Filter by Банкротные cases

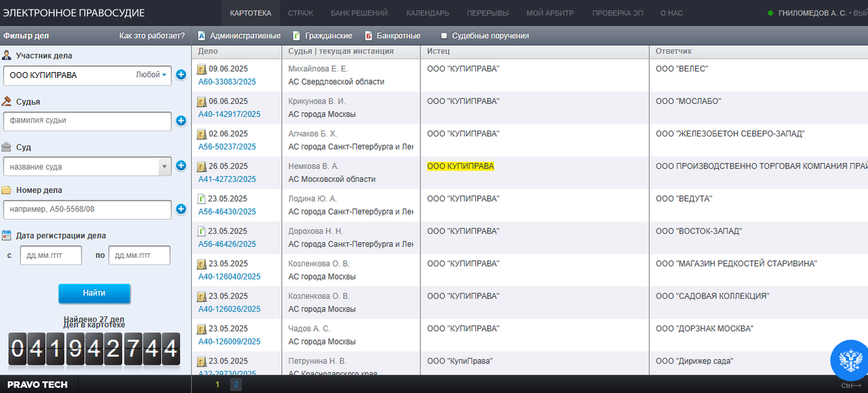coord(392,35)
